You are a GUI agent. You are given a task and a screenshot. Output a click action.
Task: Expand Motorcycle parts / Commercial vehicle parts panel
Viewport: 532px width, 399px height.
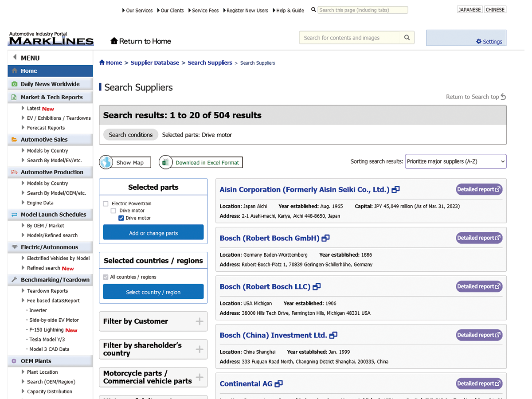153,377
